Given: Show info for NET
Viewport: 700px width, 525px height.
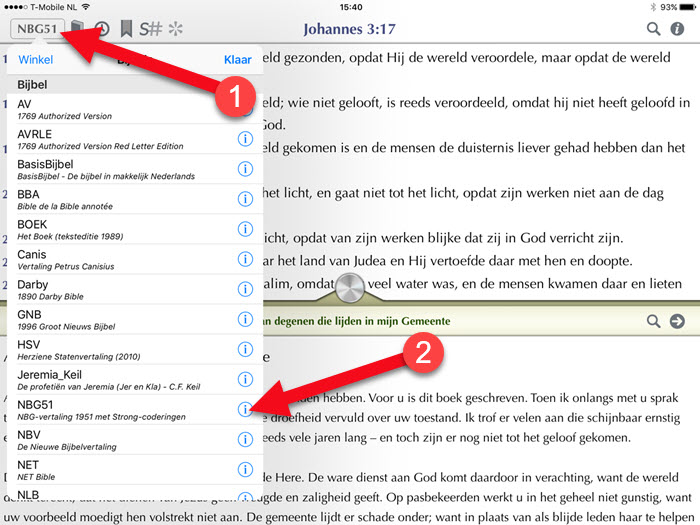Looking at the screenshot, I should (x=245, y=470).
